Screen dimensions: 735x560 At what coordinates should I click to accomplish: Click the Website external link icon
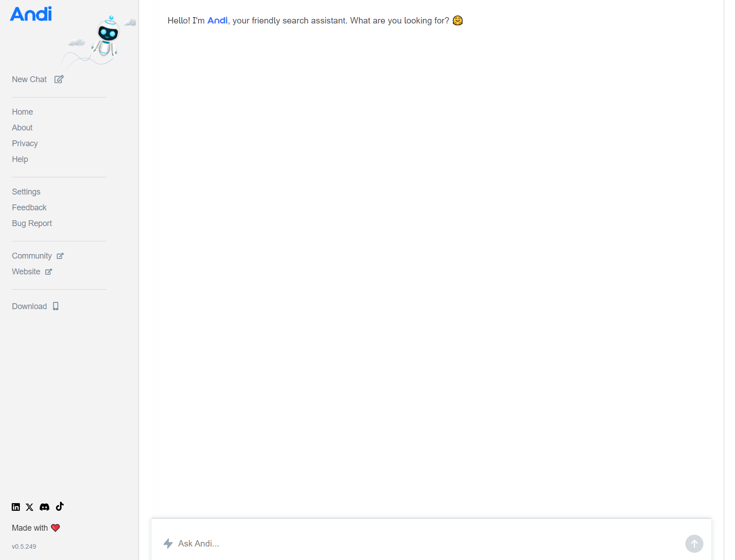click(x=49, y=272)
